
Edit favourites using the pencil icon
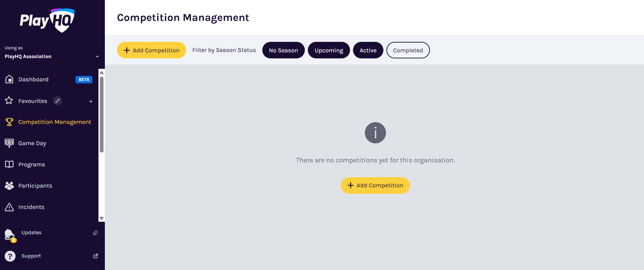[x=58, y=101]
